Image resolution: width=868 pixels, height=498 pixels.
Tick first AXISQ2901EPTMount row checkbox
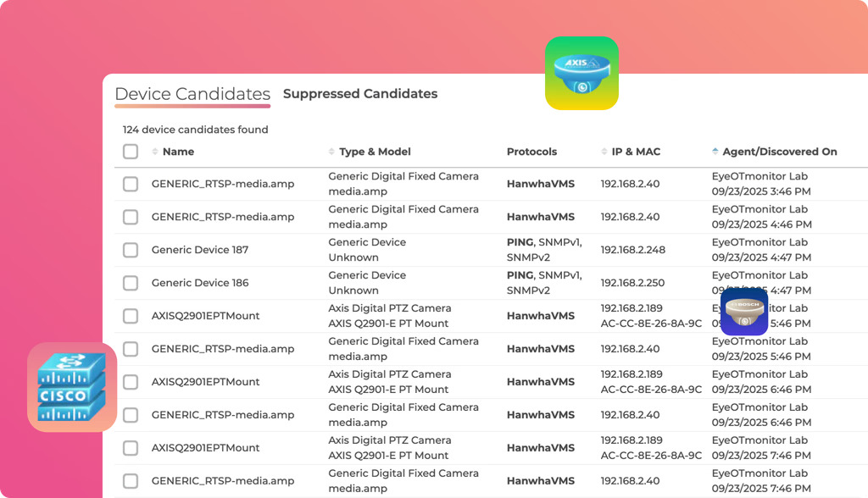[131, 316]
